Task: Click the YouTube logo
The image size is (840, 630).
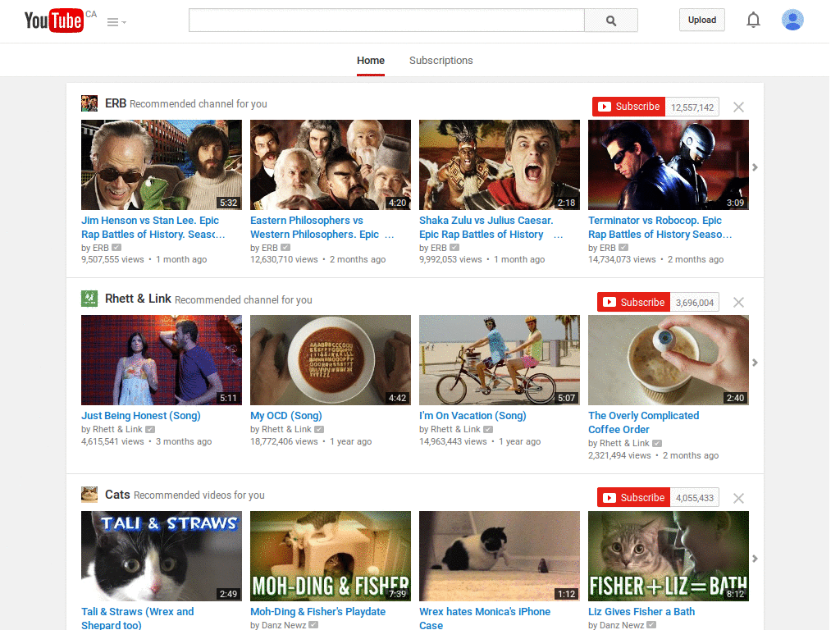Action: coord(54,21)
